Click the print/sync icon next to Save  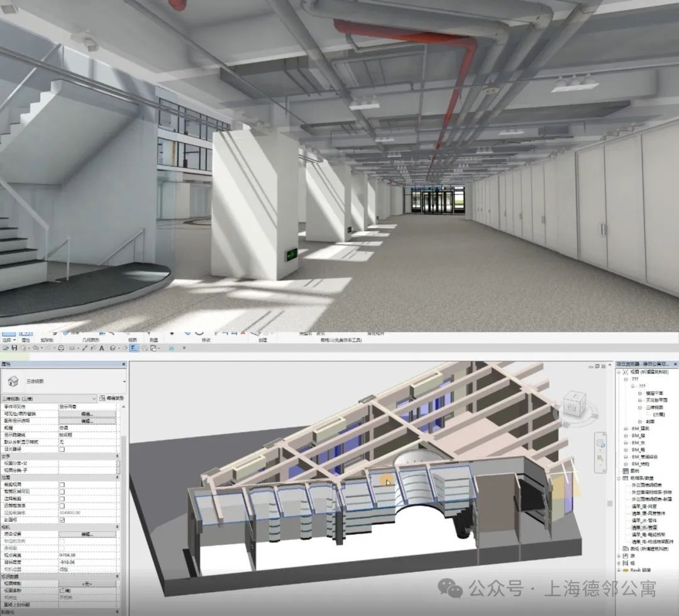point(23,348)
